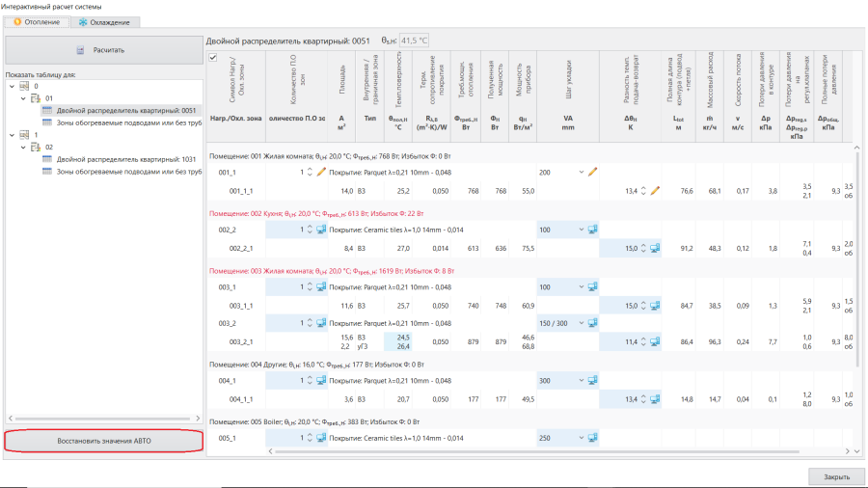Screen dimensions: 868x488
Task: Click the calculator icon on the Расчитать button
Action: (x=80, y=50)
